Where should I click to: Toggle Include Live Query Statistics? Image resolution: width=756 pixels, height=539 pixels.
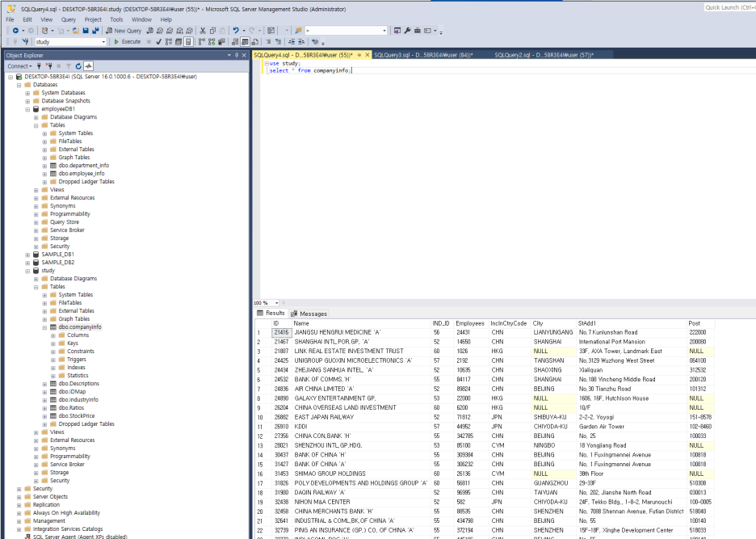pos(212,42)
